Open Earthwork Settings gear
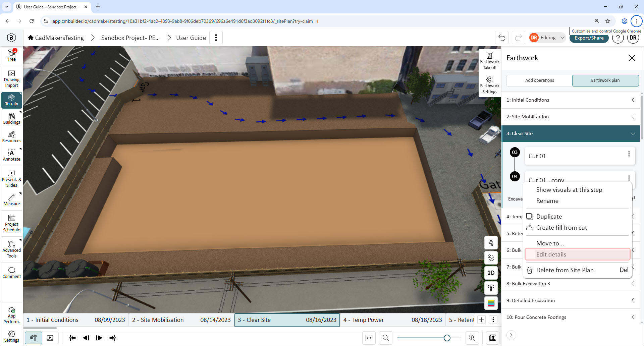This screenshot has width=644, height=346. click(489, 85)
